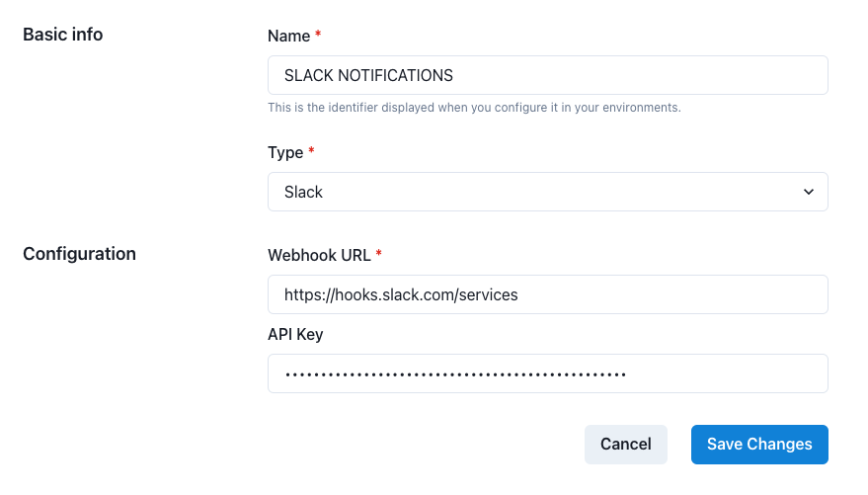Screen dimensions: 868x495
Task: Open the Type combo box showing Slack
Action: 547,192
